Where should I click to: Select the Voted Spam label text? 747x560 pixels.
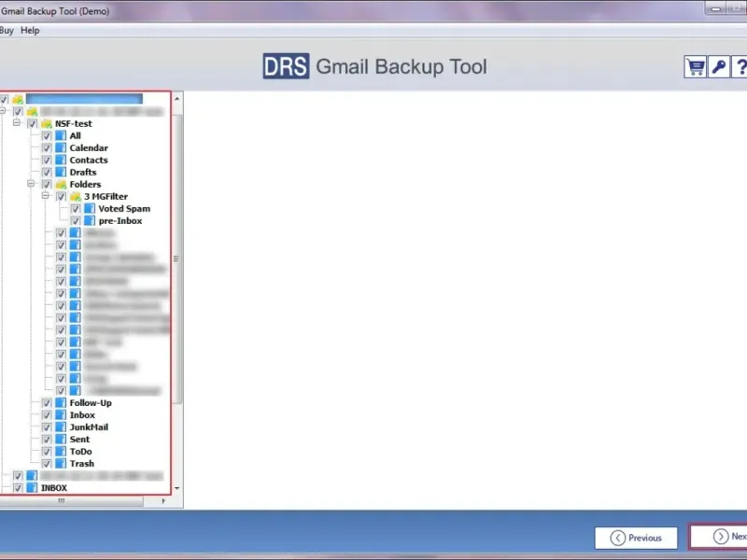click(x=124, y=208)
